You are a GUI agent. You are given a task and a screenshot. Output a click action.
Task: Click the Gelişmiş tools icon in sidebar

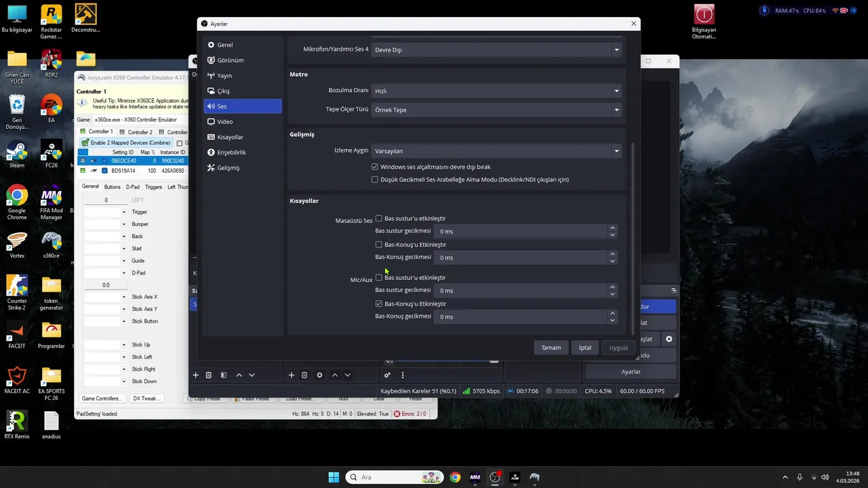(211, 167)
